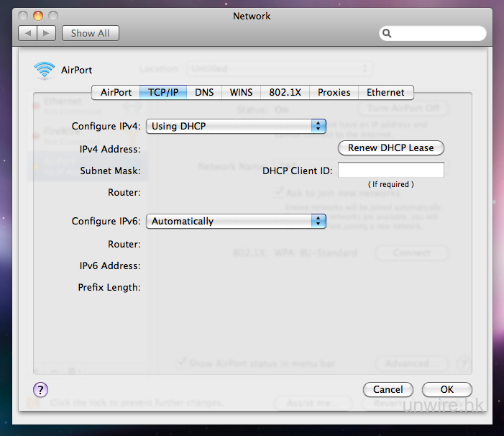Image resolution: width=504 pixels, height=436 pixels.
Task: Click the forward navigation arrow
Action: tap(46, 33)
